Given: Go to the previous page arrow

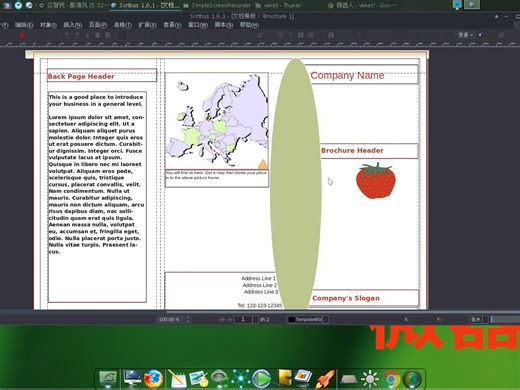Looking at the screenshot, I should [230, 319].
